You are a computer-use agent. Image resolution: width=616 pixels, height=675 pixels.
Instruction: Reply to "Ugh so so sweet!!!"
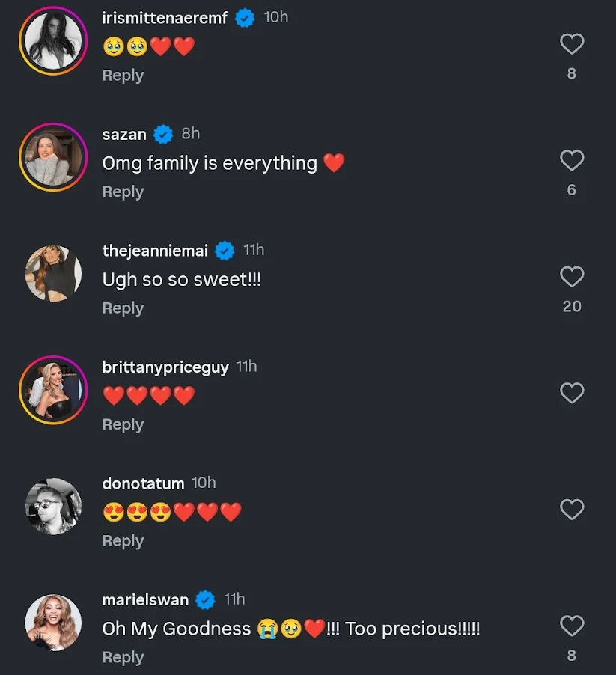[x=123, y=308]
